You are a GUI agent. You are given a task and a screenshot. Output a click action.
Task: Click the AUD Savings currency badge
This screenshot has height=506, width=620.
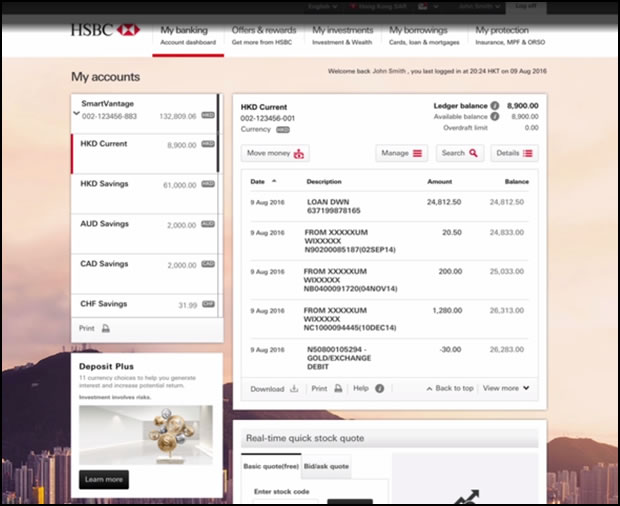(x=208, y=224)
